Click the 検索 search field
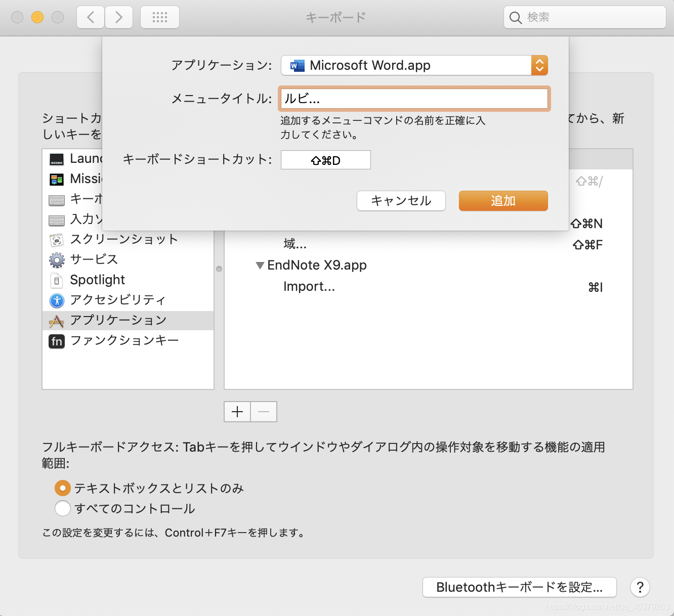Viewport: 674px width, 616px height. tap(585, 18)
